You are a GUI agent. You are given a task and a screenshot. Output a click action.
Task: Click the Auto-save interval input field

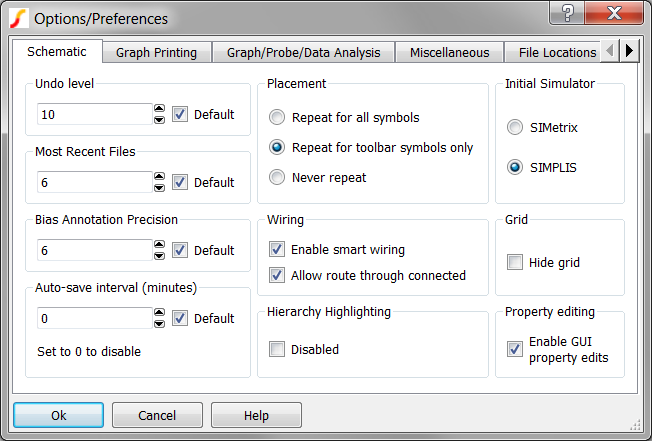coord(94,318)
